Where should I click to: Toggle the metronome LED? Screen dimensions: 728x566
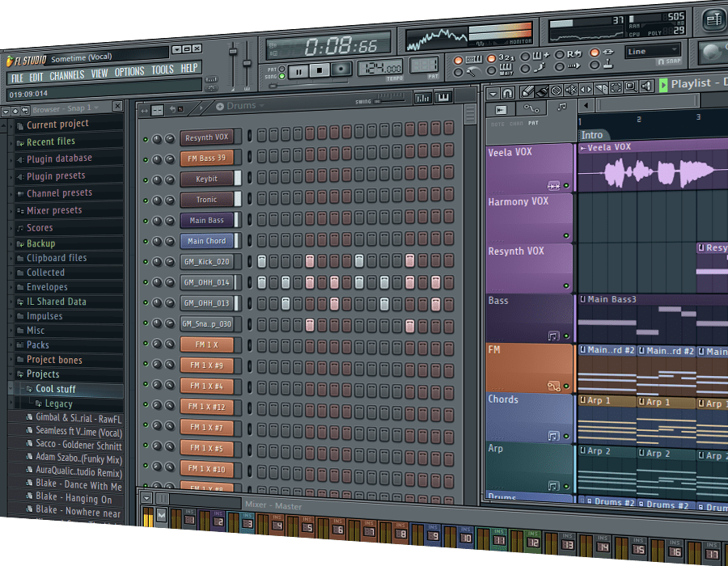(x=459, y=73)
